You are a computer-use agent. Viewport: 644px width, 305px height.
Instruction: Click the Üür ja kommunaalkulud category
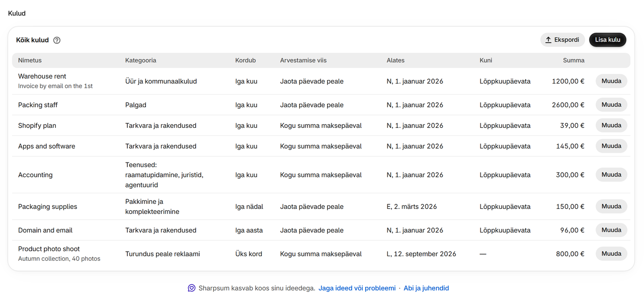click(x=161, y=81)
